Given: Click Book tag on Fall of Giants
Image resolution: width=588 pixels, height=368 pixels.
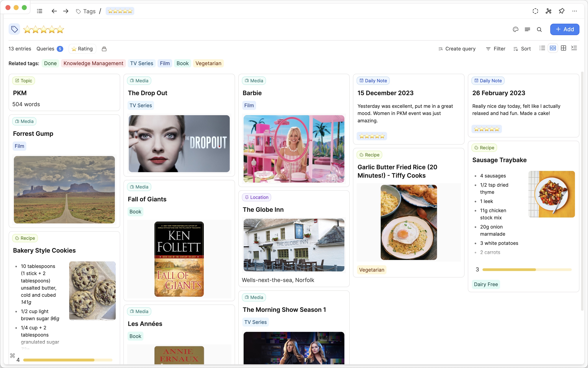Looking at the screenshot, I should pyautogui.click(x=135, y=212).
